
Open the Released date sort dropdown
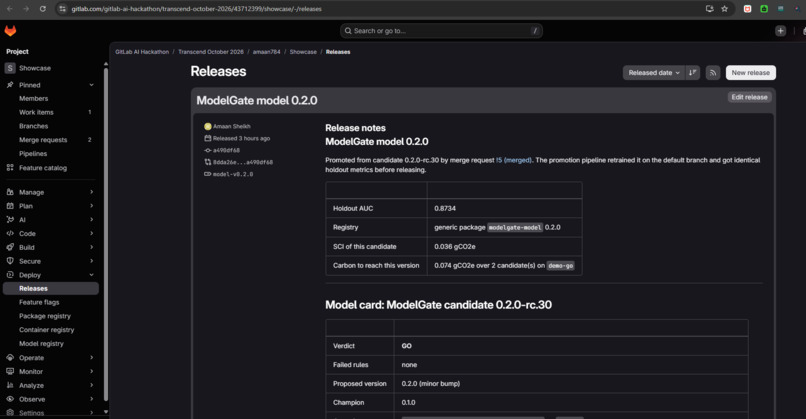tap(654, 72)
